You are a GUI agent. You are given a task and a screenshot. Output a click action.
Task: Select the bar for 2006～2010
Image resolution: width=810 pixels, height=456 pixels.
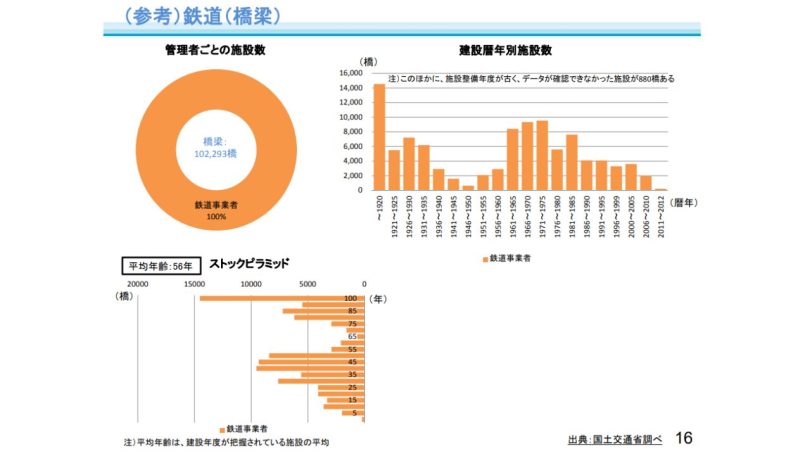pyautogui.click(x=645, y=183)
